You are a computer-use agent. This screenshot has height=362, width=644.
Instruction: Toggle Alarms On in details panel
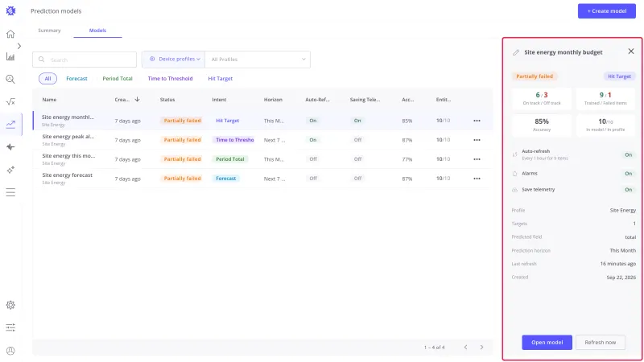click(x=629, y=174)
